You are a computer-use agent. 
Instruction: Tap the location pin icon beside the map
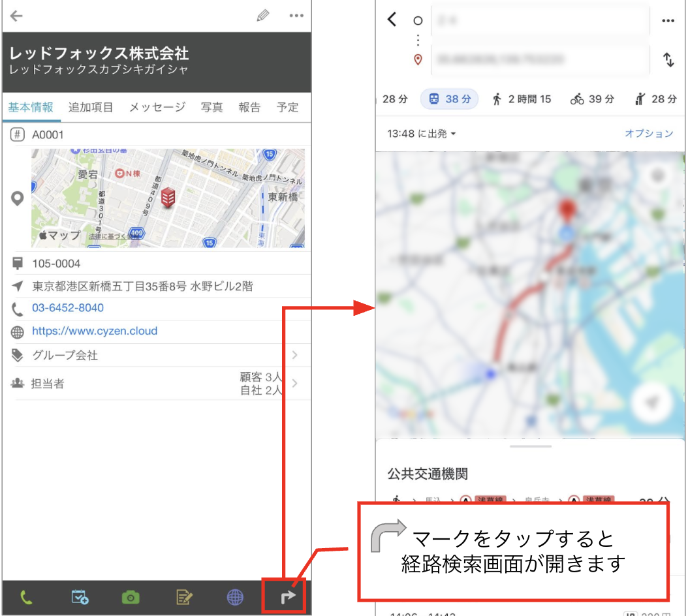click(17, 199)
